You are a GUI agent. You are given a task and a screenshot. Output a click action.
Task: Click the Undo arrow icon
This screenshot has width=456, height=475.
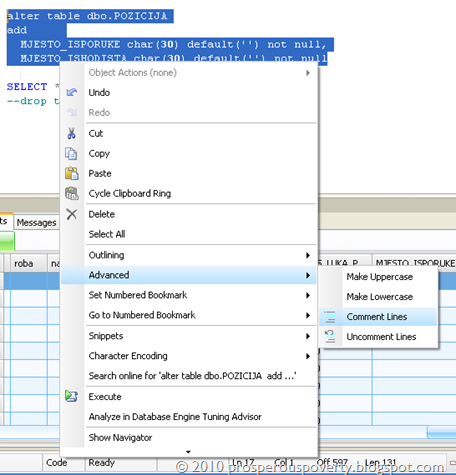point(72,92)
